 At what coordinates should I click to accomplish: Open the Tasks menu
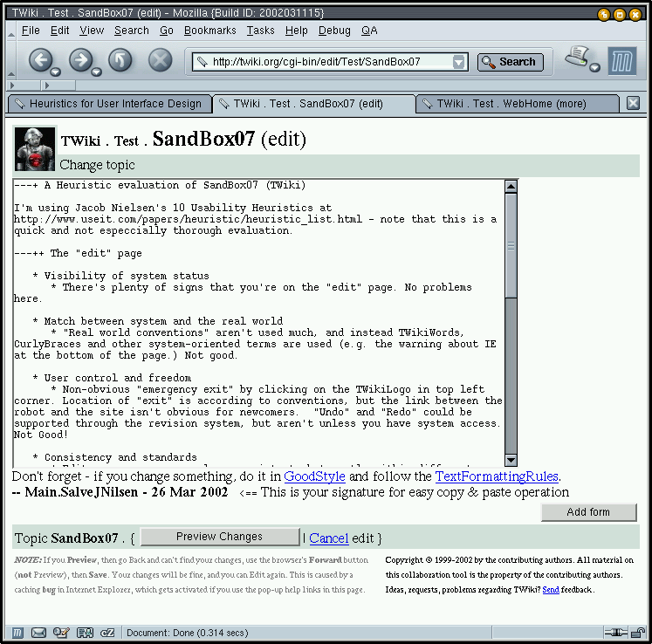point(261,31)
